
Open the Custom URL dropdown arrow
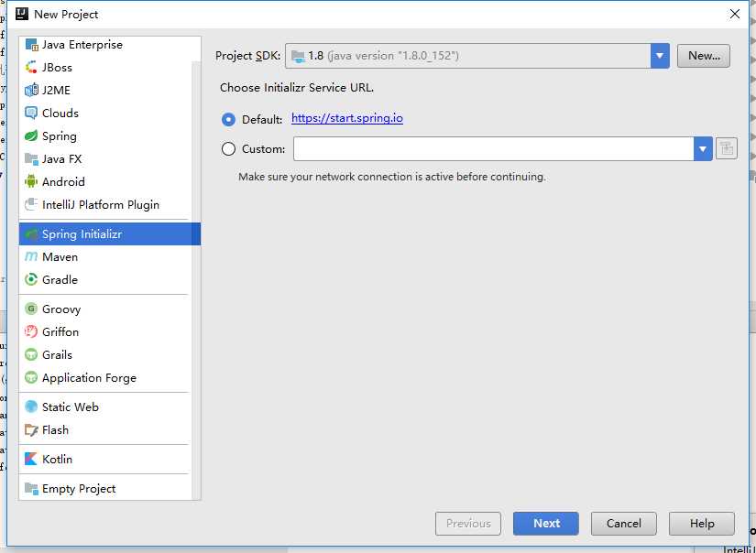(x=703, y=149)
